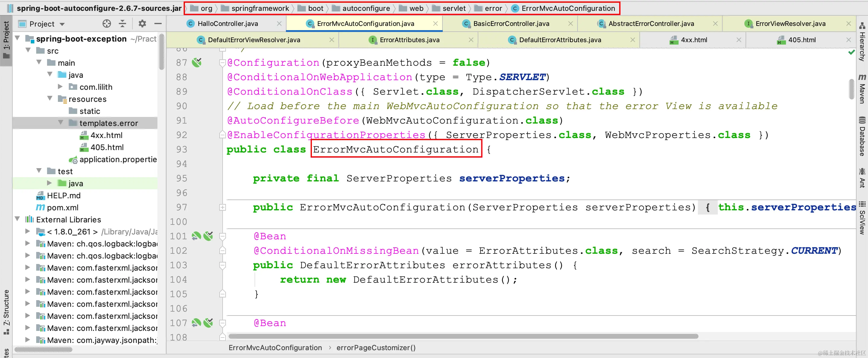868x358 pixels.
Task: Collapse the spring-boot-exception root node
Action: (x=17, y=38)
